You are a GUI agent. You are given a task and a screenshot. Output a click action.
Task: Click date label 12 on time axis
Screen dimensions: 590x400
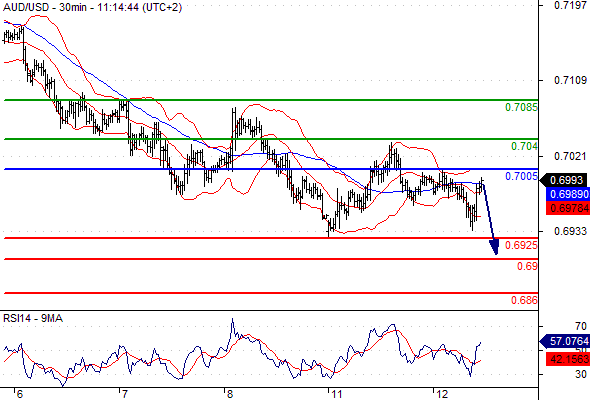(x=442, y=394)
